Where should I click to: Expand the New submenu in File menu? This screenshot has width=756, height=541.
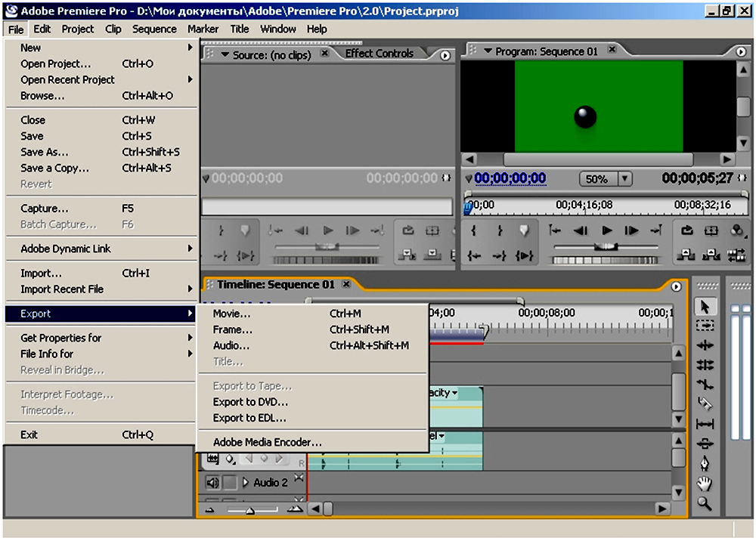pyautogui.click(x=102, y=48)
